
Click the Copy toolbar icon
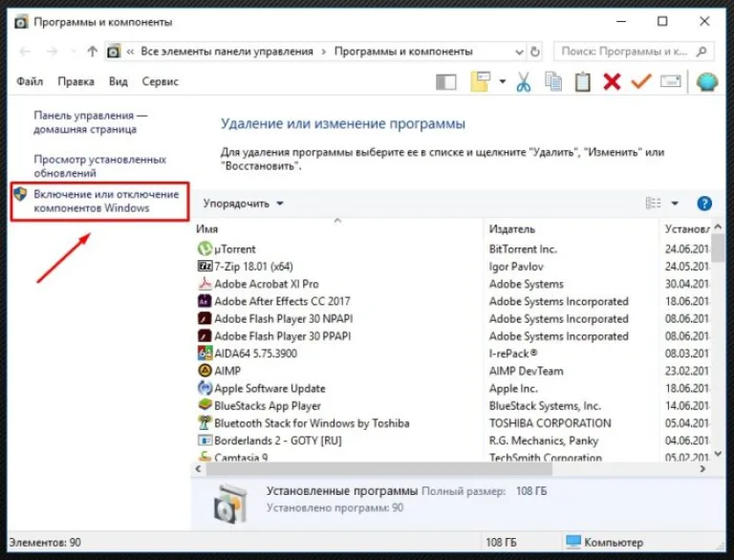pos(553,81)
